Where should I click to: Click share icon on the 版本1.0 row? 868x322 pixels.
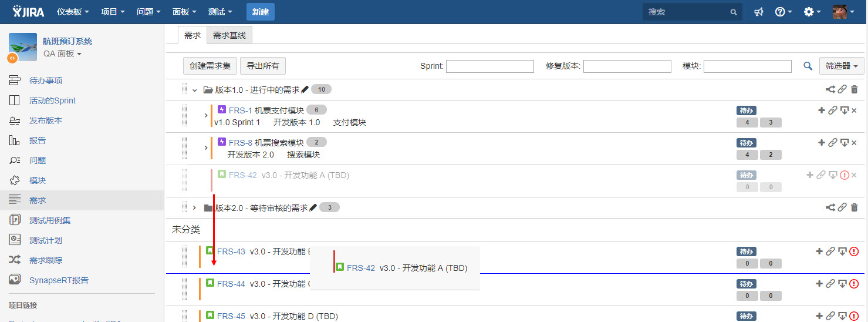(x=830, y=89)
